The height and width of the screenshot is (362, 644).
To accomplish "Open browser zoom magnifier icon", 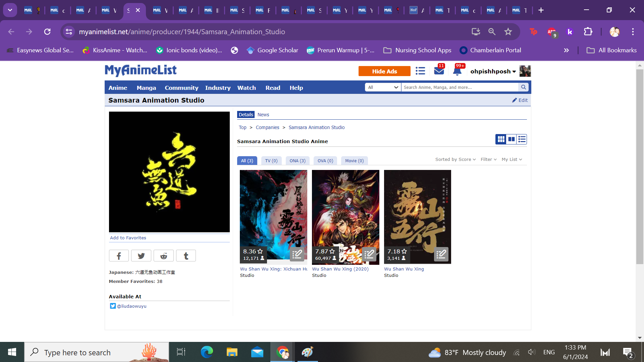I will click(492, 32).
